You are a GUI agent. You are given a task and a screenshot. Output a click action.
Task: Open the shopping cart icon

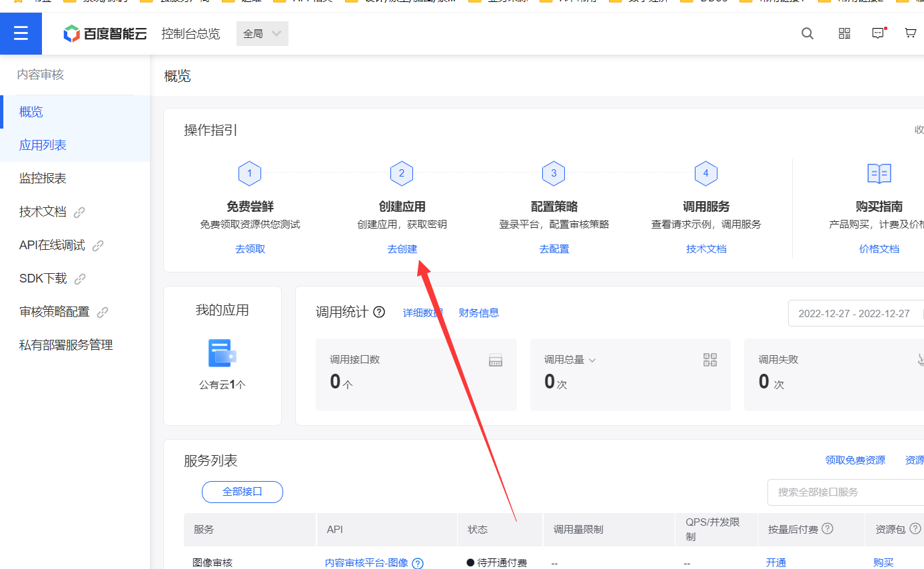point(910,33)
